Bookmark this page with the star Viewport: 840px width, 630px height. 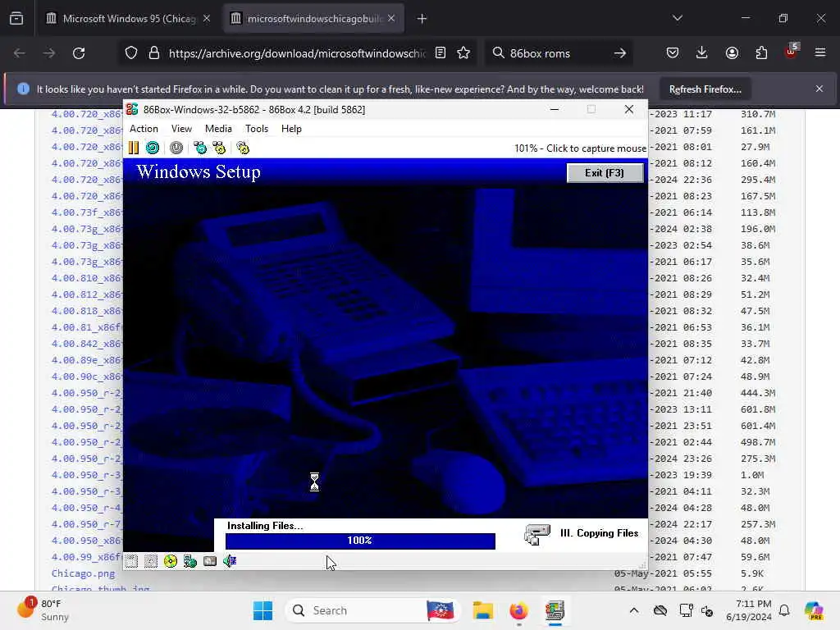click(x=463, y=53)
